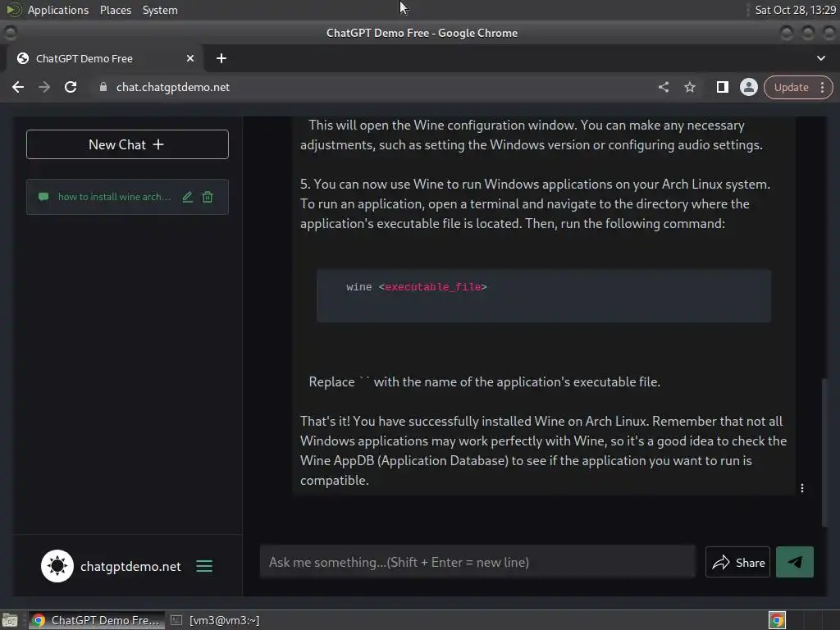Select the ChatGPT Demo Free browser tab

coord(105,58)
